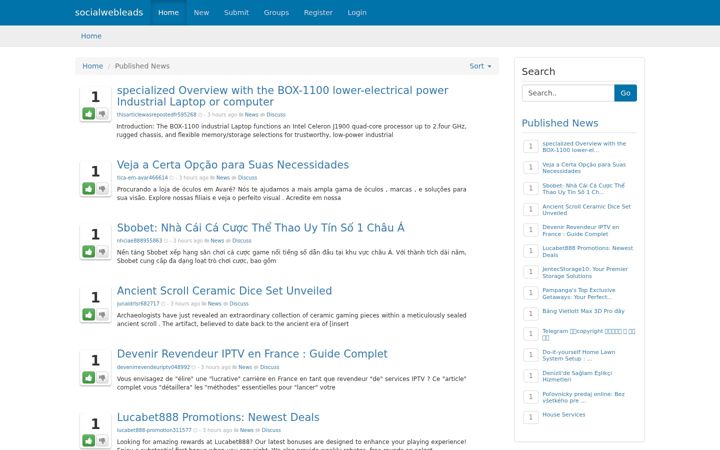Open sidebar link Denizli'de Sağlam Eşikçi

point(577,376)
